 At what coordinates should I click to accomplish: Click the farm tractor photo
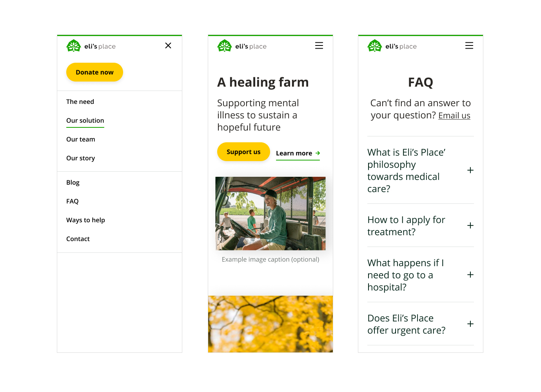tap(270, 213)
